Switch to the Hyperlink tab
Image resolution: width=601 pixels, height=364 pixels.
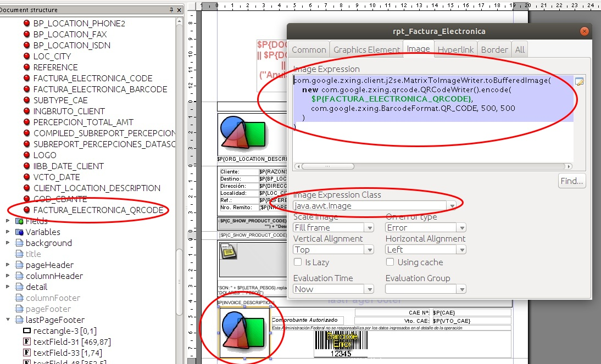(455, 49)
